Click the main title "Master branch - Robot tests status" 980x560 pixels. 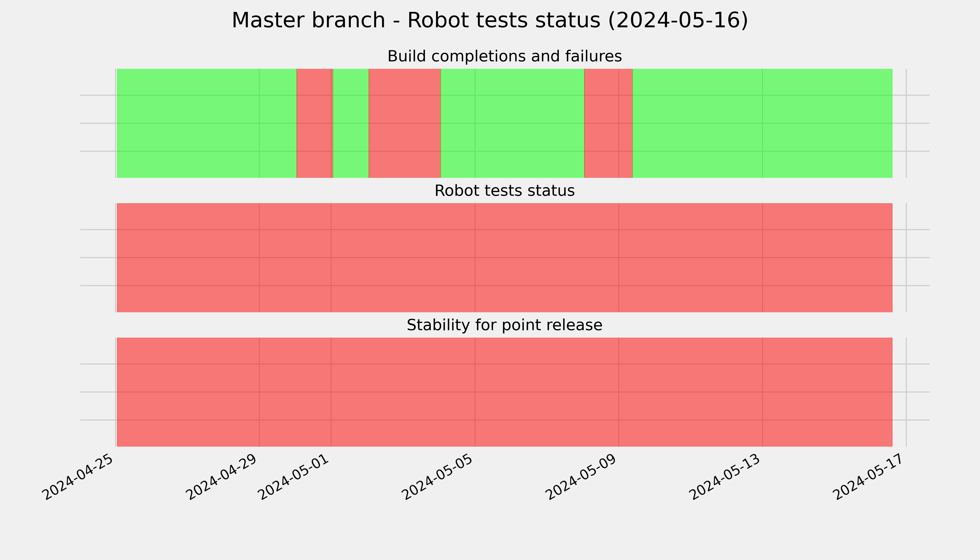click(x=490, y=20)
